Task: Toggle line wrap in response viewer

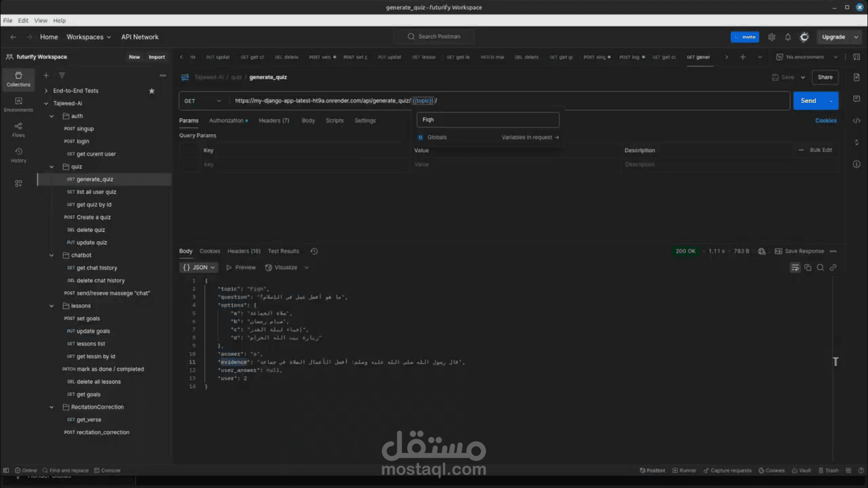Action: tap(795, 268)
